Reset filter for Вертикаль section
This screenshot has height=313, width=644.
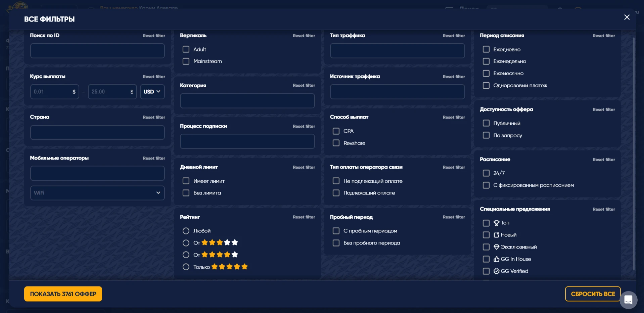click(304, 36)
